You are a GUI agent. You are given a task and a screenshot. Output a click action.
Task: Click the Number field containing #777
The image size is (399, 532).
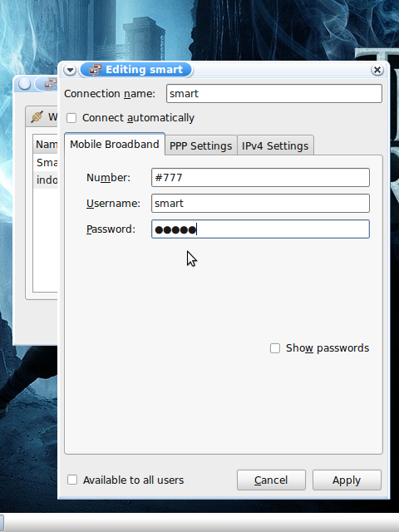click(260, 177)
